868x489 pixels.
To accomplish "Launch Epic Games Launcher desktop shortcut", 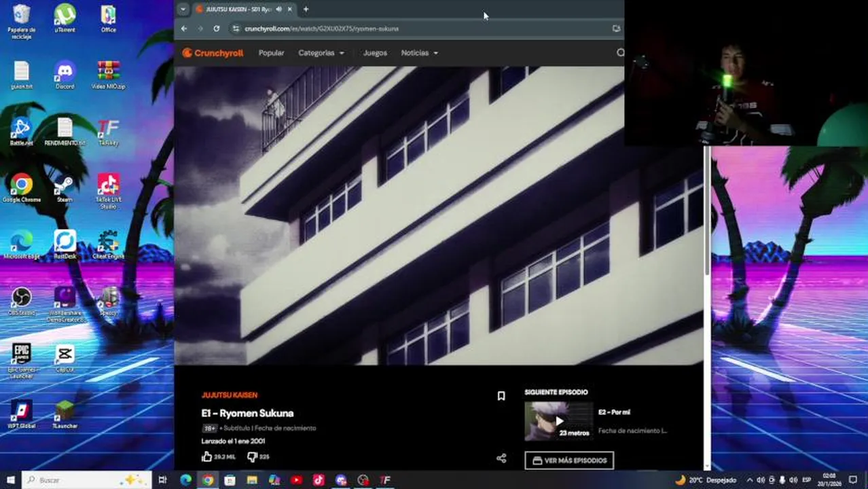I will click(22, 361).
